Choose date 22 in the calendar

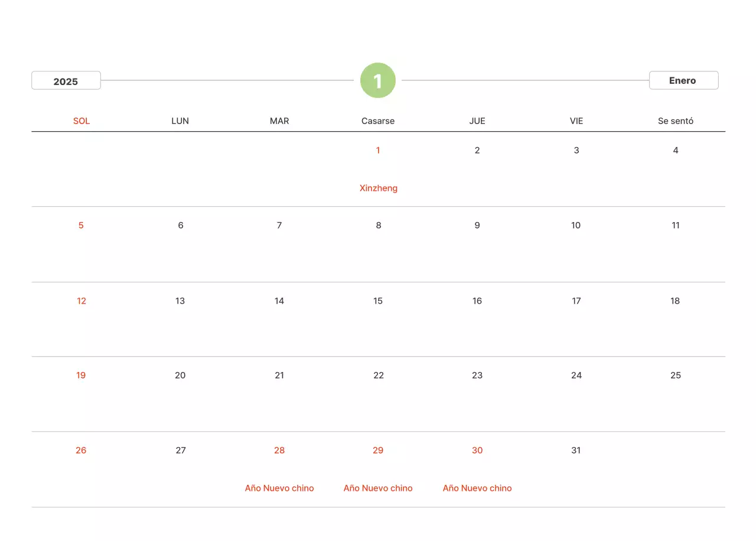379,376
